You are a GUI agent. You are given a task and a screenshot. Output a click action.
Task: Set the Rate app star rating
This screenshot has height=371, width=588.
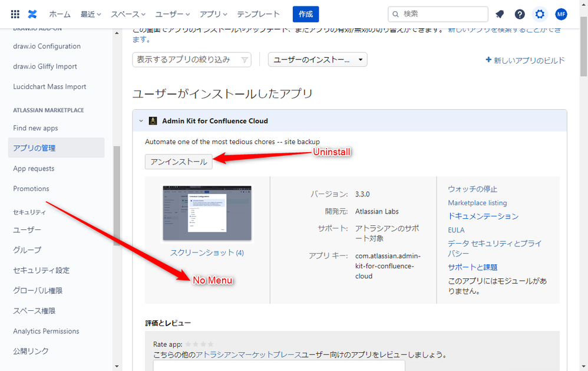tap(199, 344)
